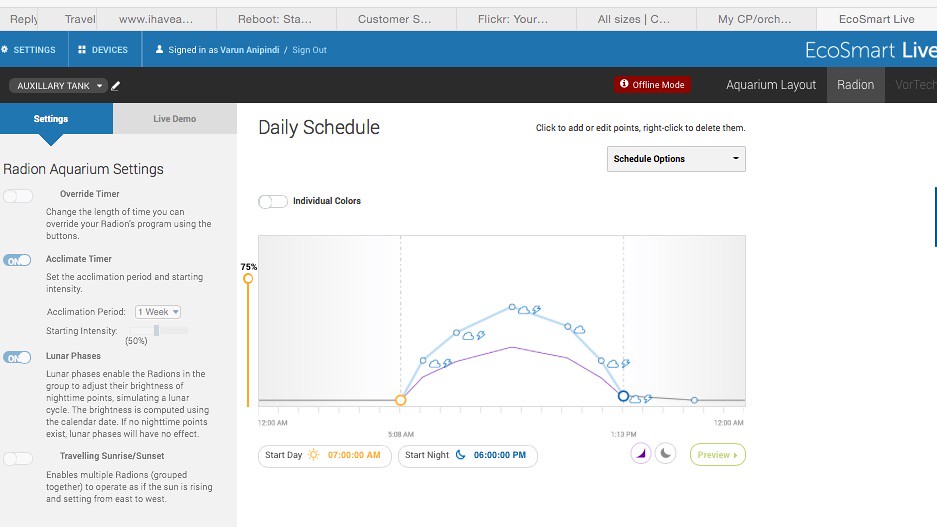This screenshot has width=937, height=527.
Task: Open the Aquarium Layout tab
Action: [x=771, y=85]
